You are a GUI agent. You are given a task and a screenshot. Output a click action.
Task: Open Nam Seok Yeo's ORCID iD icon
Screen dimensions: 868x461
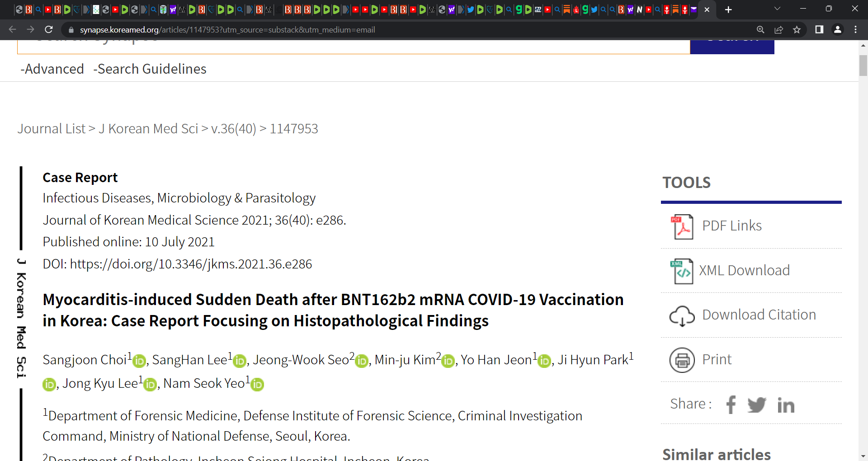[x=257, y=385]
